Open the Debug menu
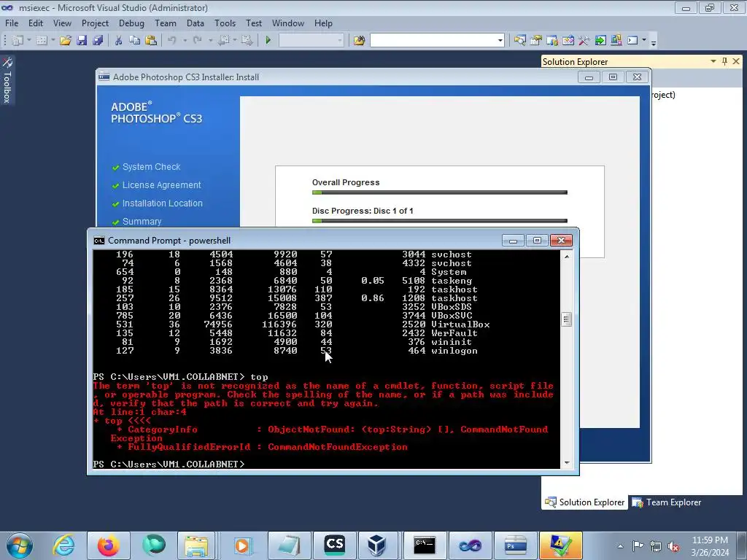Viewport: 747px width, 560px height. tap(131, 23)
